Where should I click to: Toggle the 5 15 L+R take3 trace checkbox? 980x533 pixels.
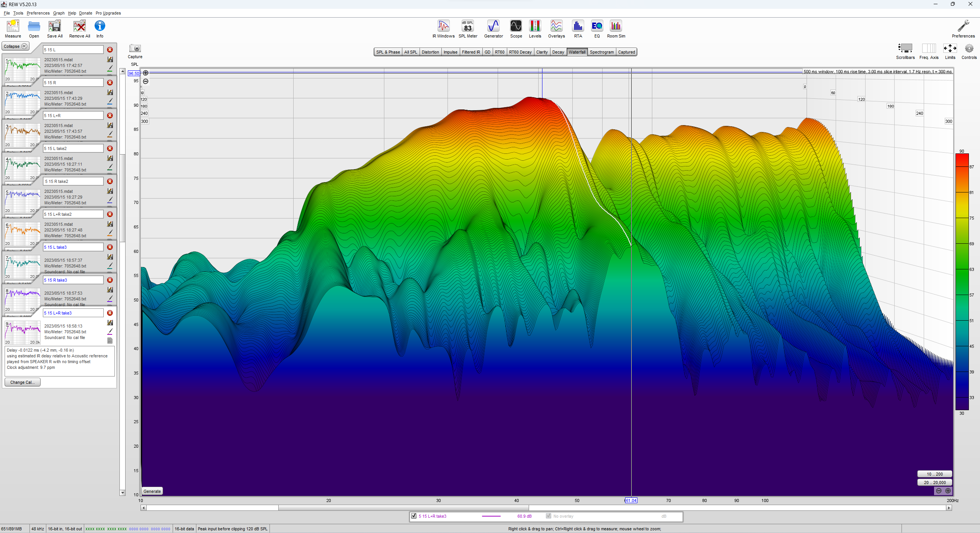click(x=414, y=516)
